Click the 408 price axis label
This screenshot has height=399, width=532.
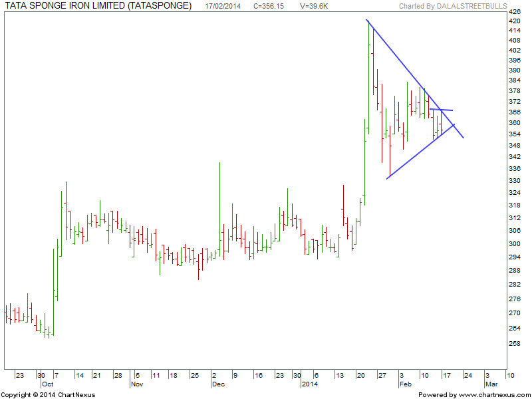click(x=515, y=41)
